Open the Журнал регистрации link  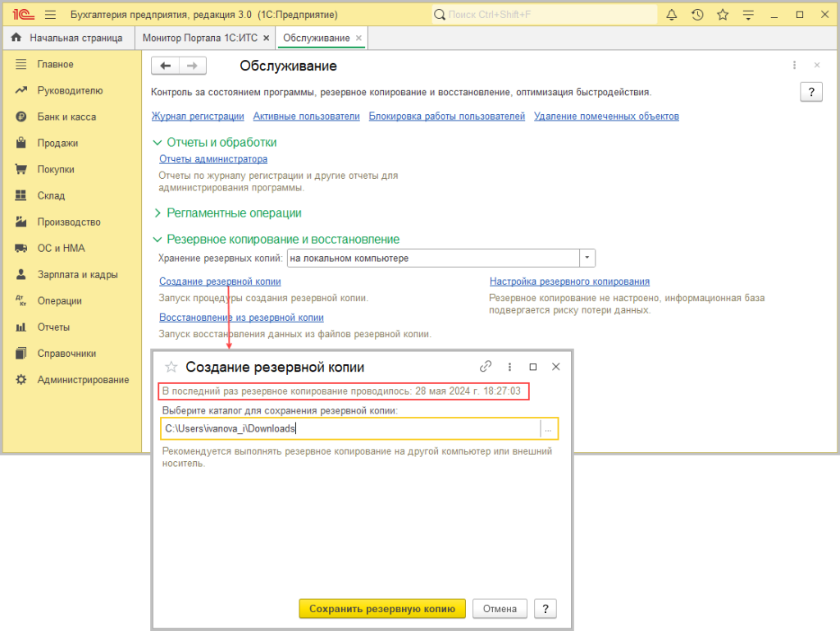(198, 117)
